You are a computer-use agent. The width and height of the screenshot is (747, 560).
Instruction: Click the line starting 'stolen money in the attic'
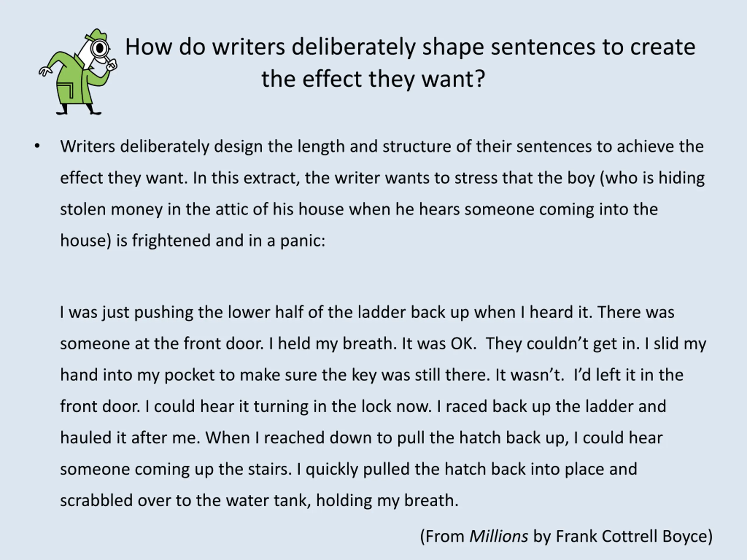[359, 210]
